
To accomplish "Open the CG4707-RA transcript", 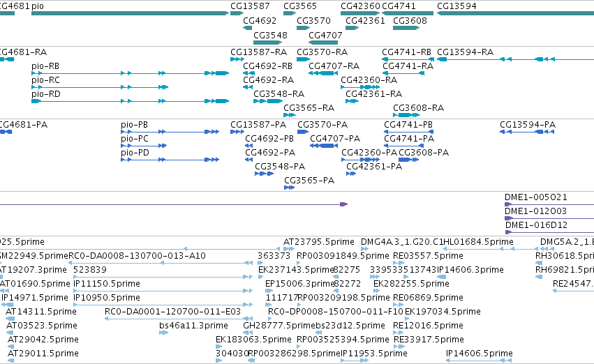I will tap(323, 73).
